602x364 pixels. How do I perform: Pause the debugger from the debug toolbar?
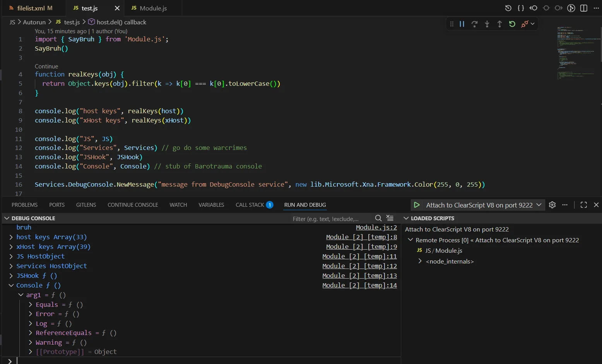[x=462, y=24]
